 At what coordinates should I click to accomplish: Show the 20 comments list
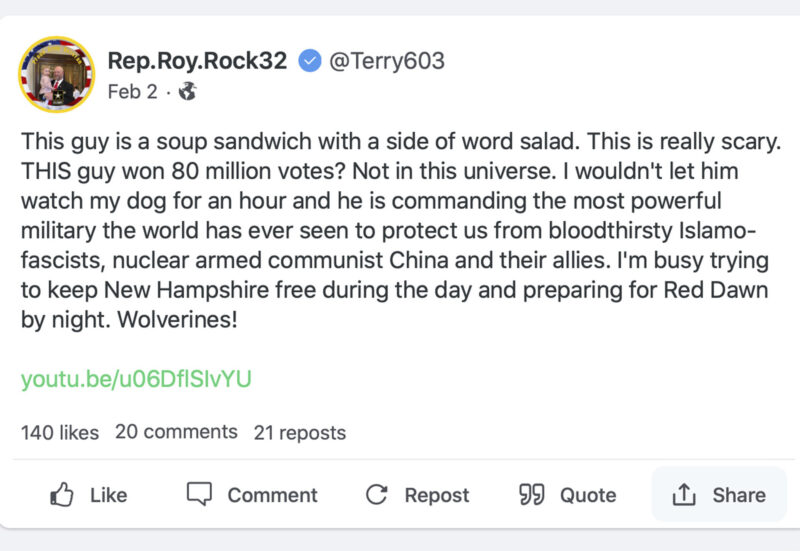176,432
